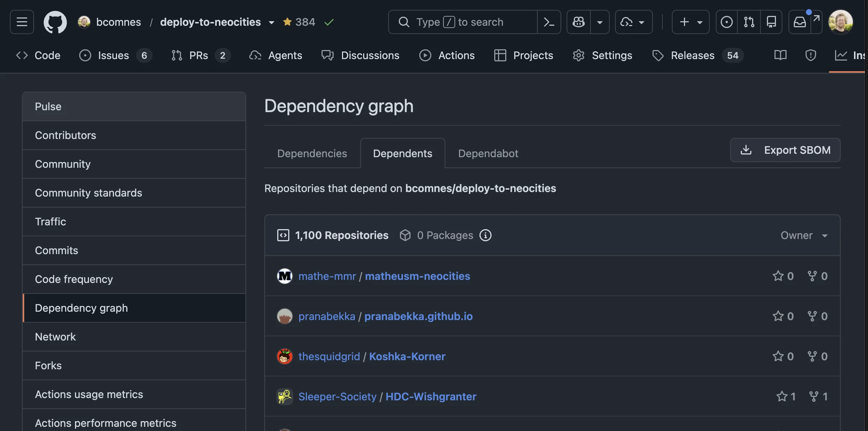Image resolution: width=868 pixels, height=431 pixels.
Task: Open Community standards sidebar item
Action: (134, 193)
